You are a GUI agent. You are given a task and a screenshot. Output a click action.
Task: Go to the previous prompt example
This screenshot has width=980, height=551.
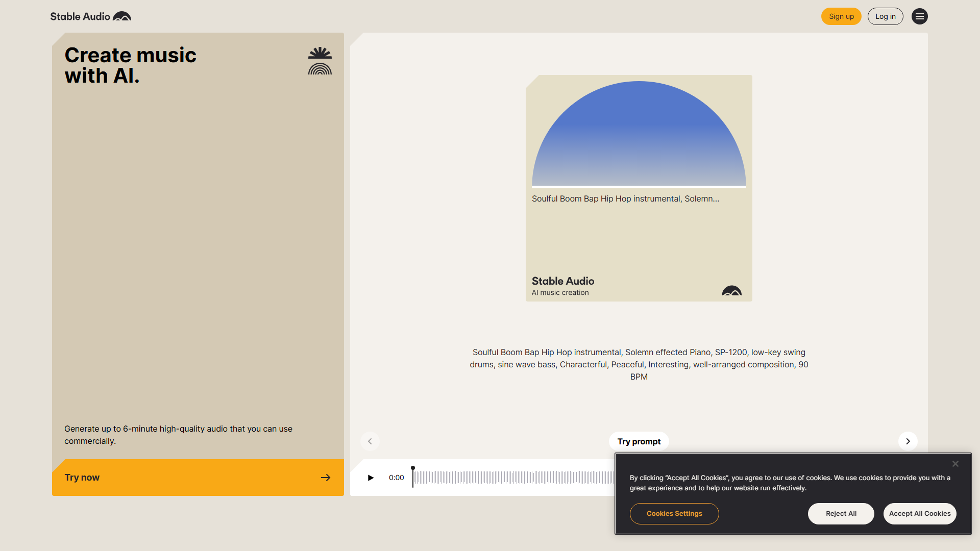point(370,441)
